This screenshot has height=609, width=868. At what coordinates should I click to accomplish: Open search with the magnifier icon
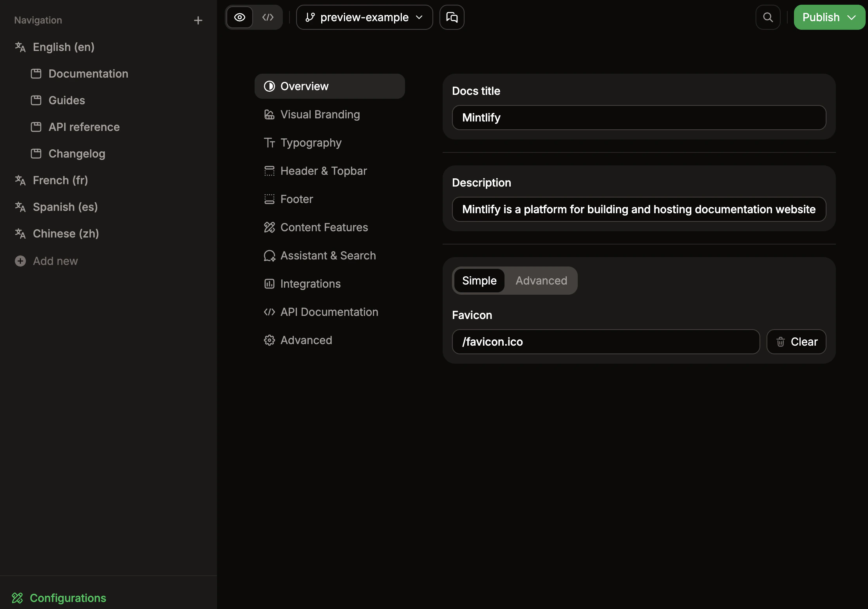point(768,17)
